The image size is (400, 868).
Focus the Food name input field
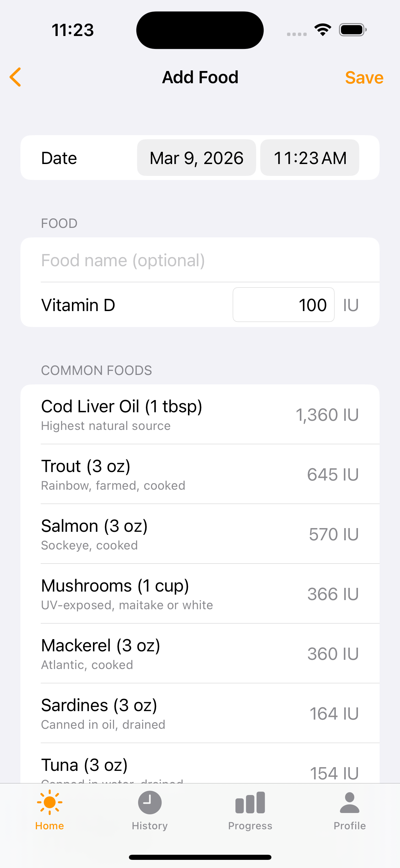pos(200,260)
